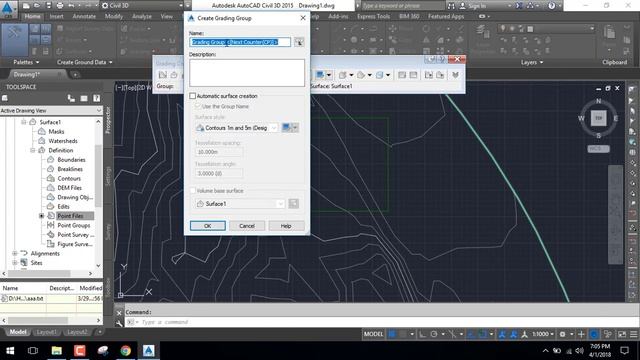Open the Modify ribbon tab
Viewport: 640px width, 360px height.
[x=113, y=16]
